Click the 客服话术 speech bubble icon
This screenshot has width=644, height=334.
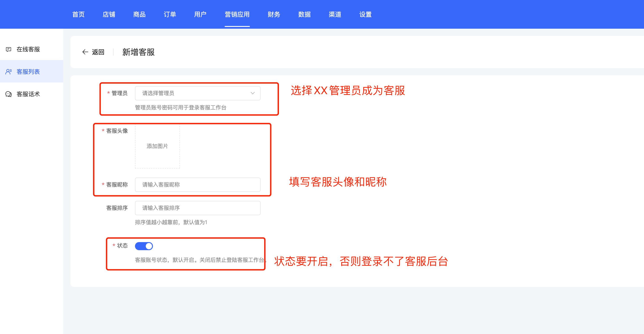click(x=9, y=94)
